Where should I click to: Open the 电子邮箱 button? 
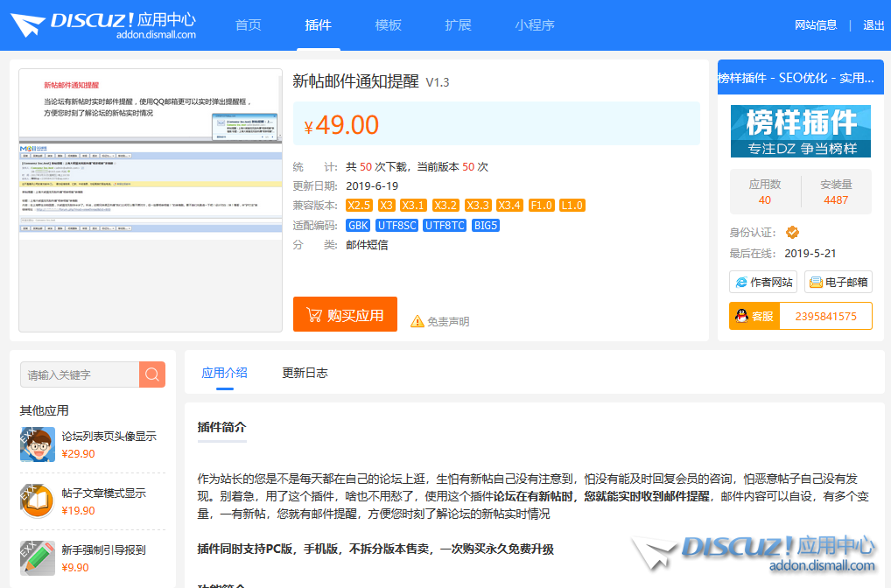click(x=838, y=282)
